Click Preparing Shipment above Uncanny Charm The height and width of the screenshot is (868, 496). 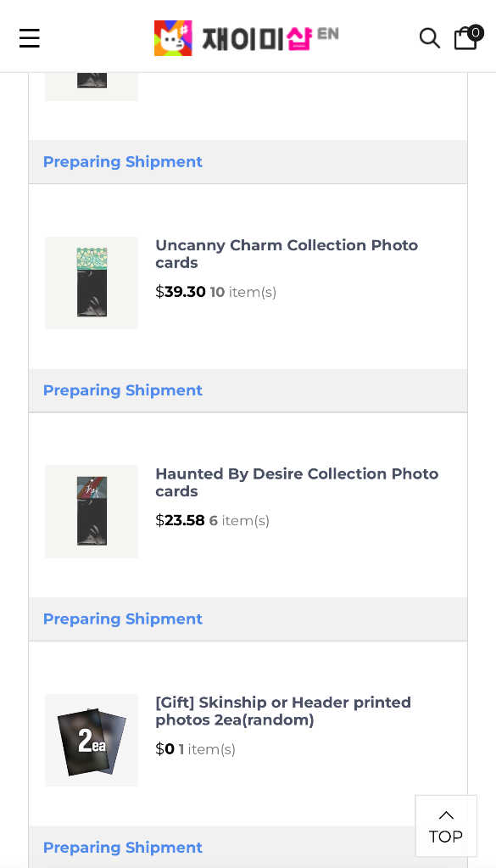pos(123,162)
